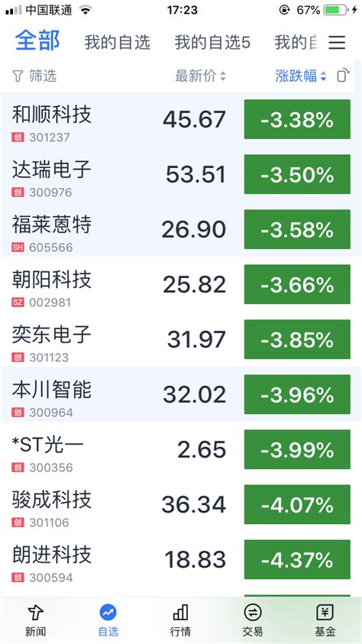Toggle the -3.99% badge for *ST光一
The image size is (362, 644).
[297, 449]
